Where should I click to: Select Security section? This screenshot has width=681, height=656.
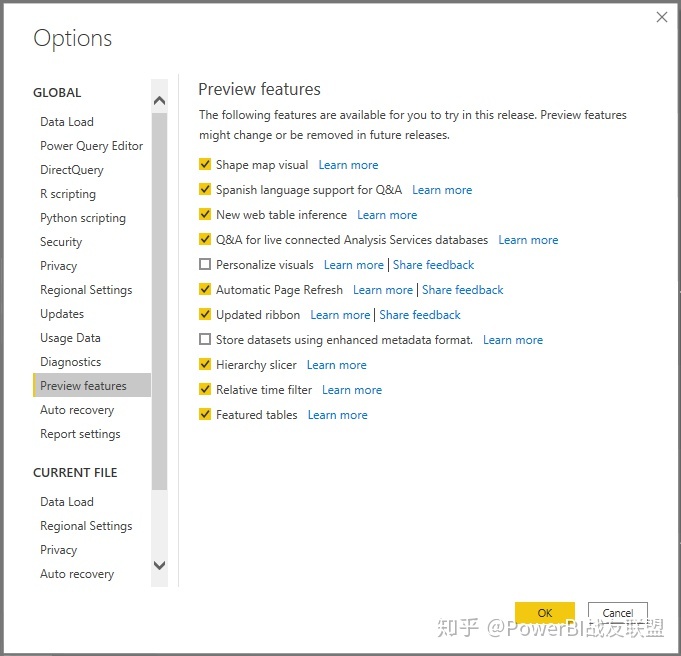pos(61,242)
